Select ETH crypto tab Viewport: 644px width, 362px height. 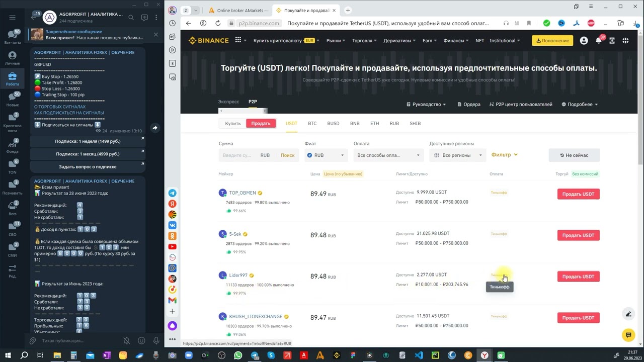374,124
